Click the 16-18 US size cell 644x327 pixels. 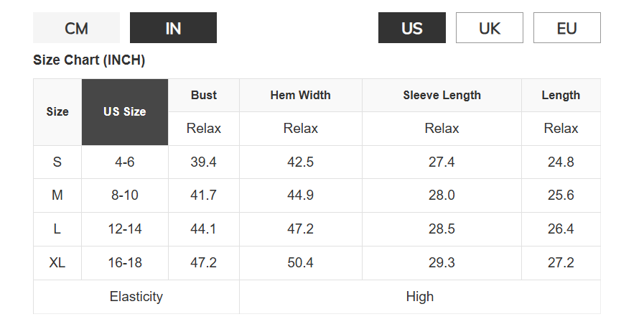click(x=125, y=263)
